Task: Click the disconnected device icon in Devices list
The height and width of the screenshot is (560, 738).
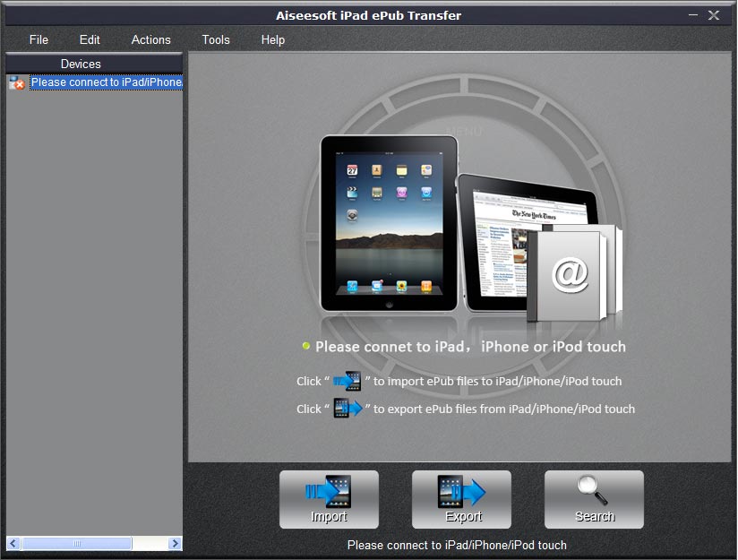Action: [17, 83]
